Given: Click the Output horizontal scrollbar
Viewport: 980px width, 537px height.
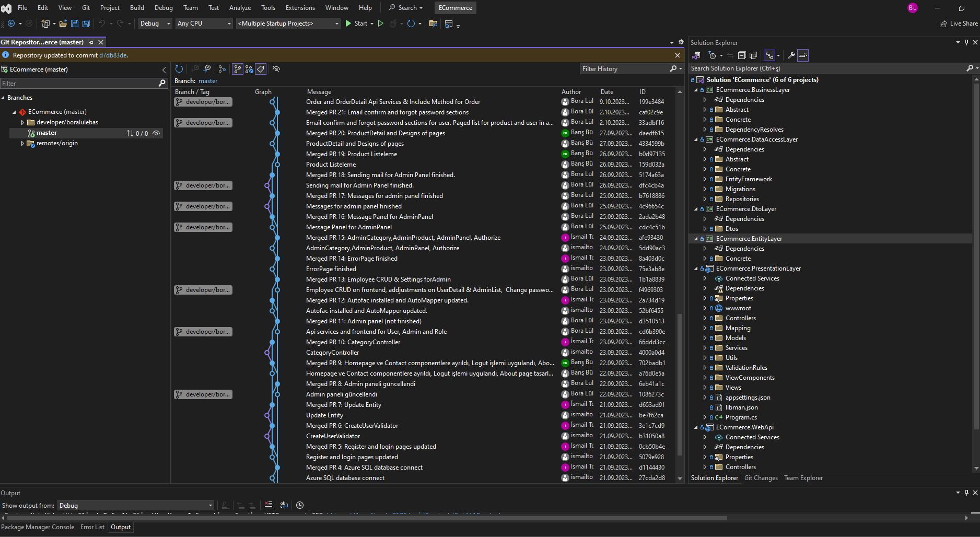Looking at the screenshot, I should click(x=366, y=518).
